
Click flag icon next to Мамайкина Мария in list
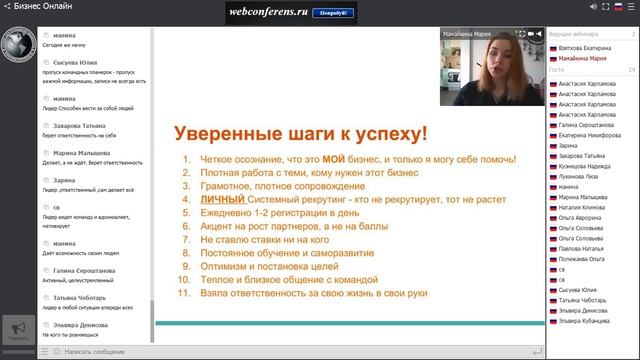click(x=553, y=59)
